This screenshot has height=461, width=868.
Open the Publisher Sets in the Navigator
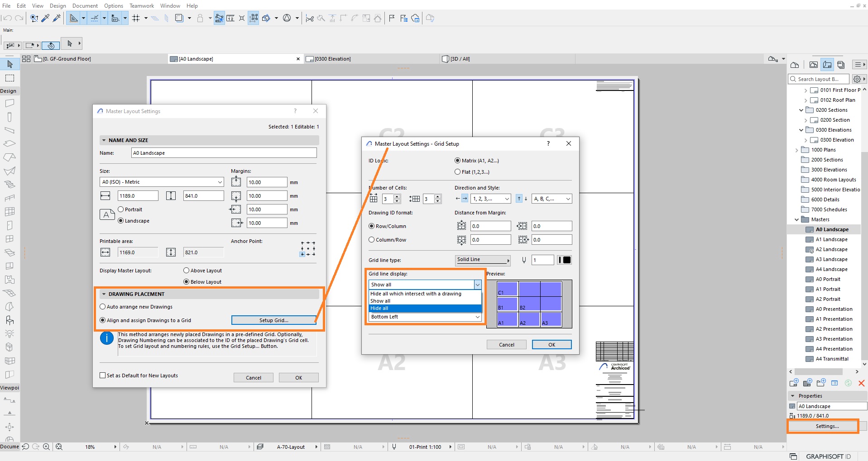coord(841,65)
